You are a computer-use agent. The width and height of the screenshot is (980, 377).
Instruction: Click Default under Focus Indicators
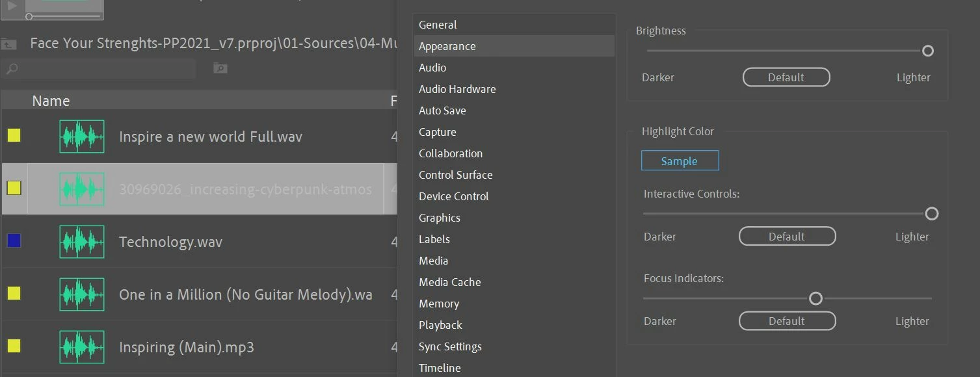click(787, 321)
